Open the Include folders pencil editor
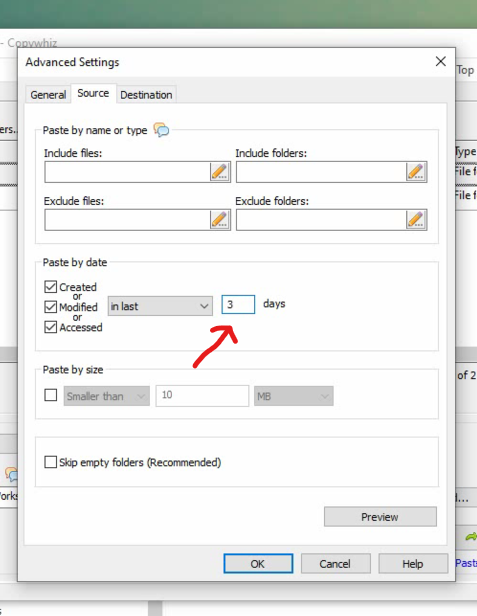477x616 pixels. 416,172
